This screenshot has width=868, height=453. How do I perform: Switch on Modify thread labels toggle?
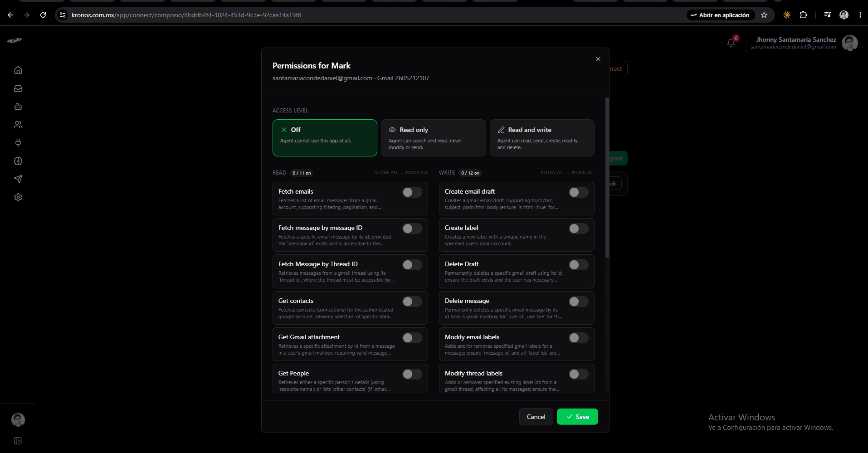pos(579,374)
